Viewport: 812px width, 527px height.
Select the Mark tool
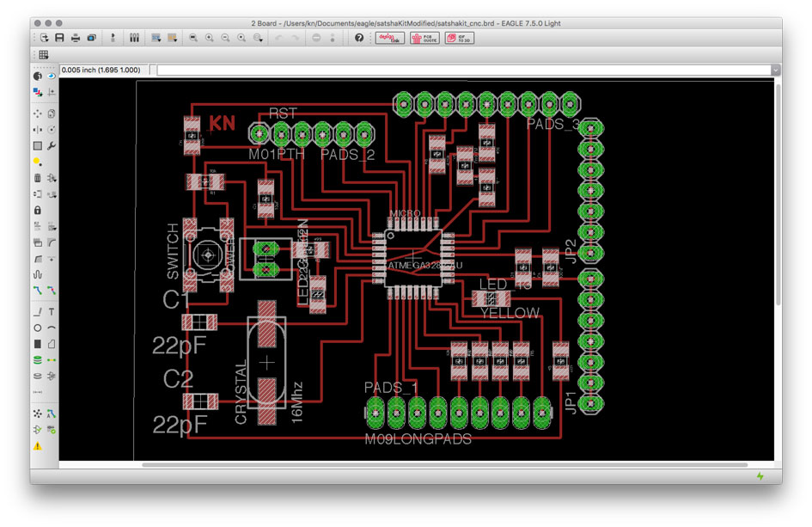(x=52, y=92)
